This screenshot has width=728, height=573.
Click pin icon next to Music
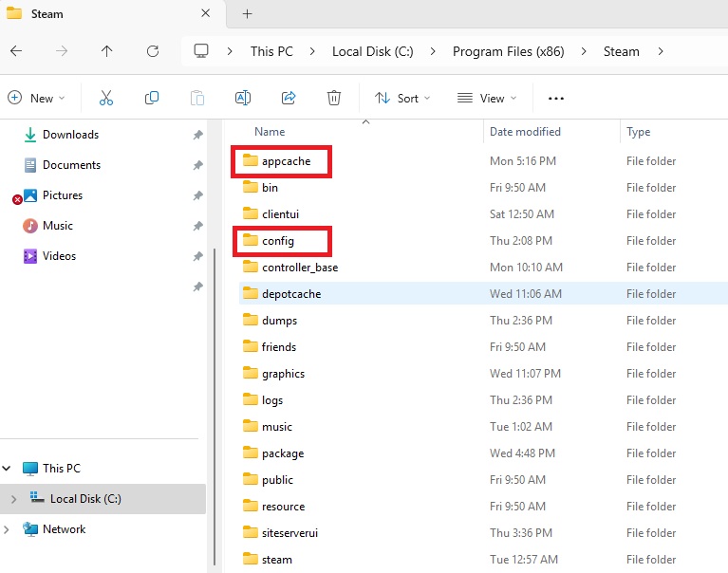pyautogui.click(x=197, y=226)
